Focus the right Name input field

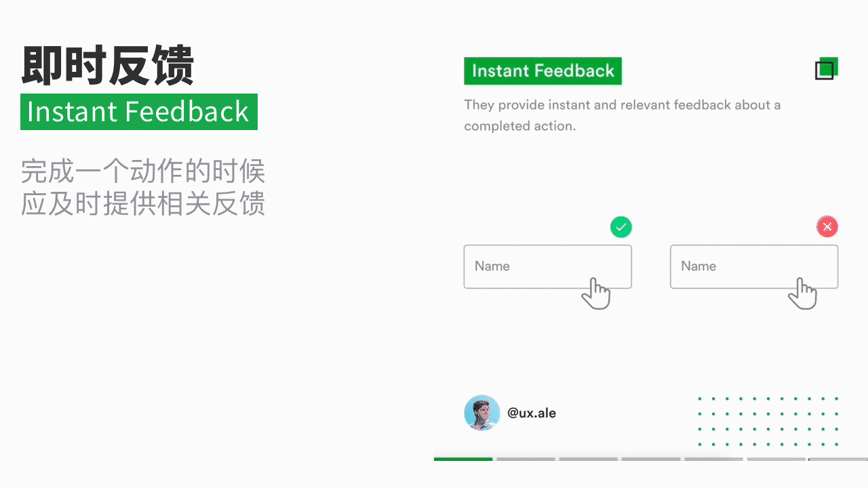pyautogui.click(x=754, y=266)
